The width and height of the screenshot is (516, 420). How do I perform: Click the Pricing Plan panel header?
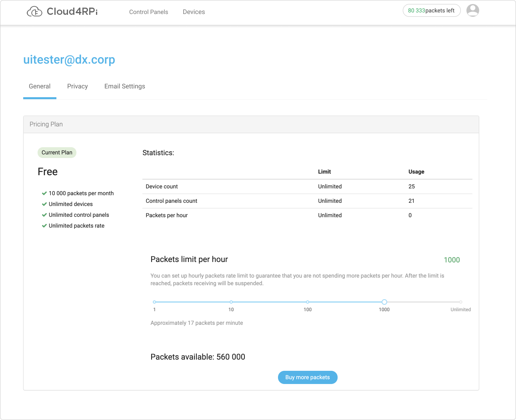251,124
